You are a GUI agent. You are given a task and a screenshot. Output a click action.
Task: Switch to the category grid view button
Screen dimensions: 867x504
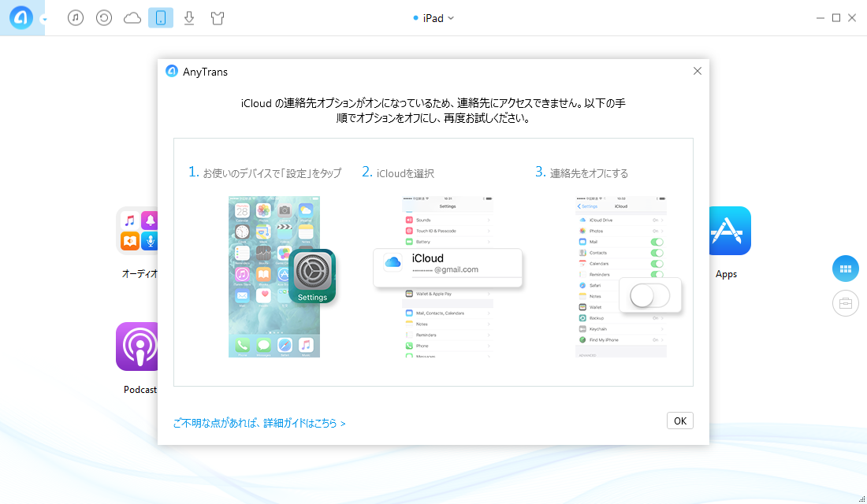pyautogui.click(x=846, y=269)
